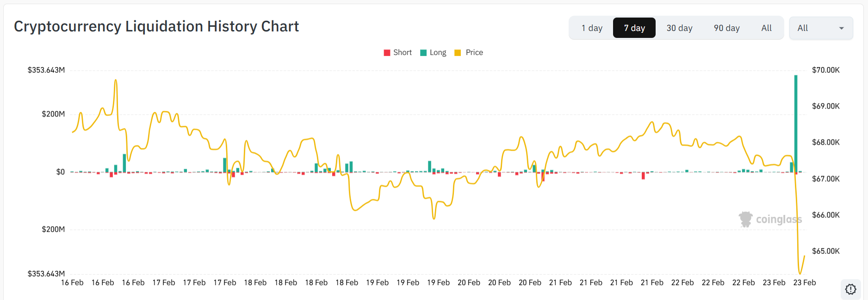
Task: Select the All time range option
Action: (x=767, y=28)
